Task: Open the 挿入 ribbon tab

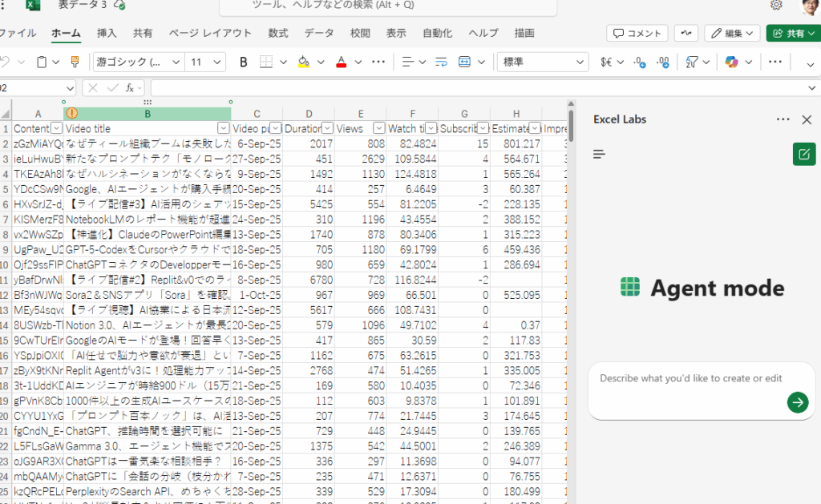Action: [107, 33]
